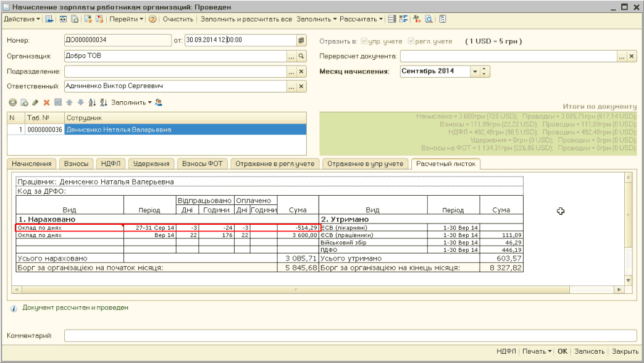
Task: Click the unpost document toolbar icon
Action: tap(99, 19)
